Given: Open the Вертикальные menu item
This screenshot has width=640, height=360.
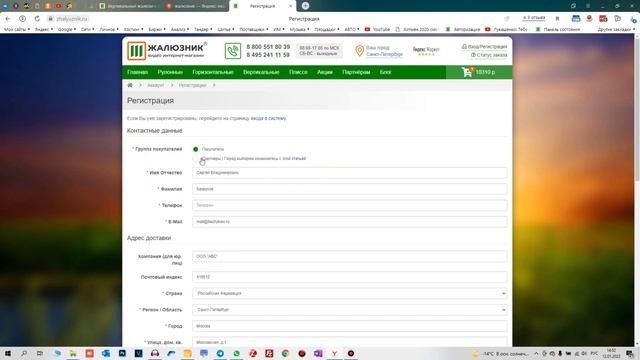Looking at the screenshot, I should [261, 72].
